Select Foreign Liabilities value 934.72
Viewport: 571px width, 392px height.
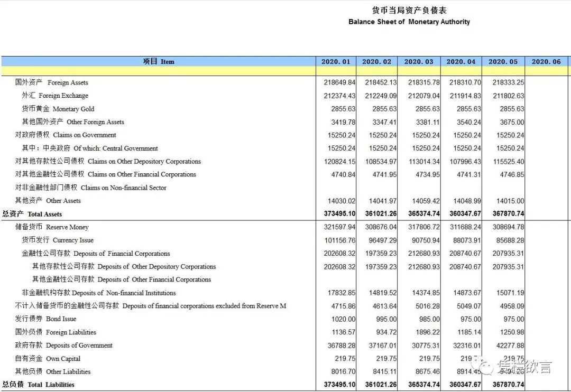386,332
